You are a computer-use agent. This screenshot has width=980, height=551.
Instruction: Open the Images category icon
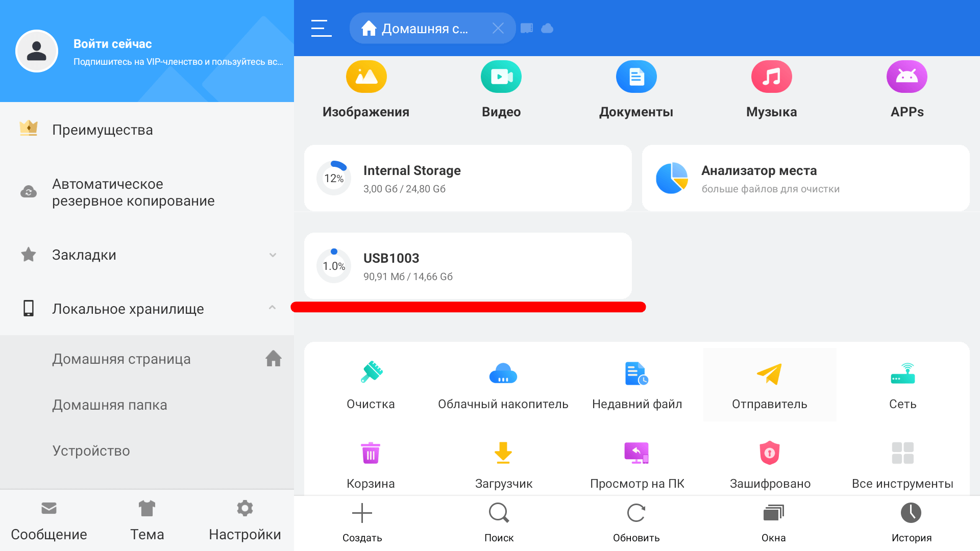(x=366, y=77)
